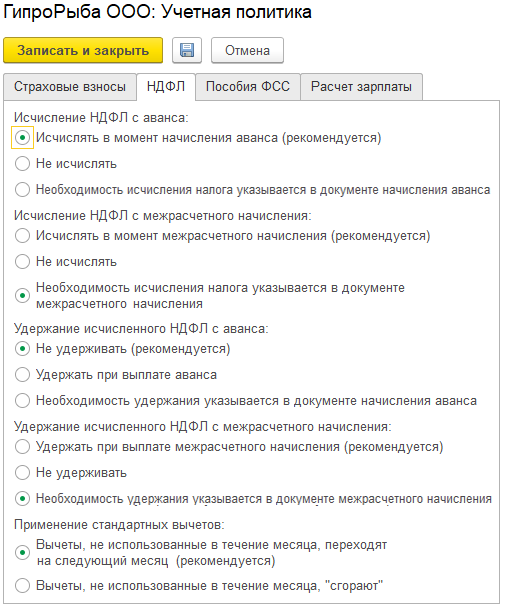Switch to the Страховые взносы tab
Screen dimensions: 508x608
tap(70, 86)
